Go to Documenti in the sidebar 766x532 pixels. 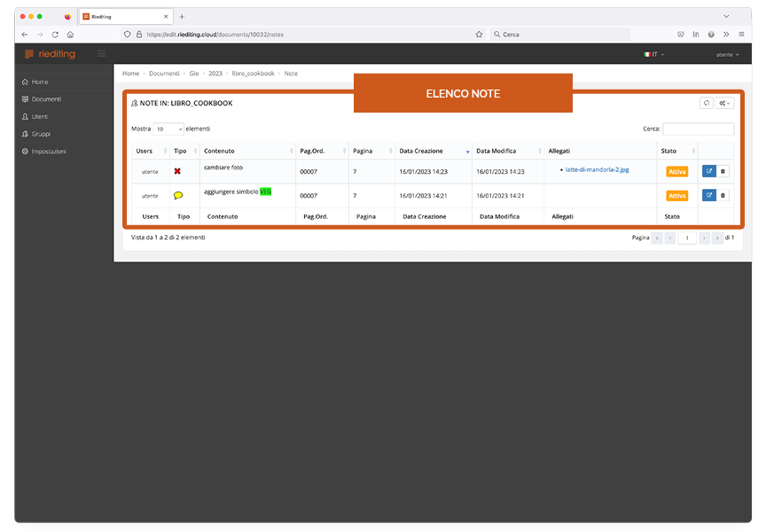tap(46, 99)
